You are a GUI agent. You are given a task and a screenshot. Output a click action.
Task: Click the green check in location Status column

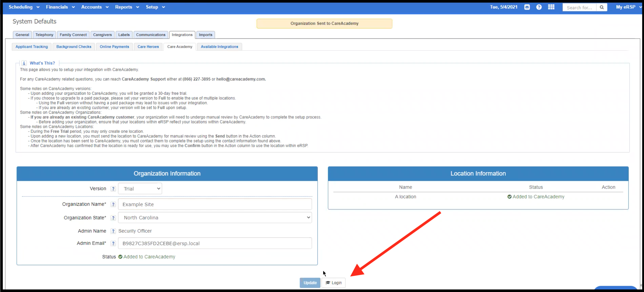(x=509, y=197)
